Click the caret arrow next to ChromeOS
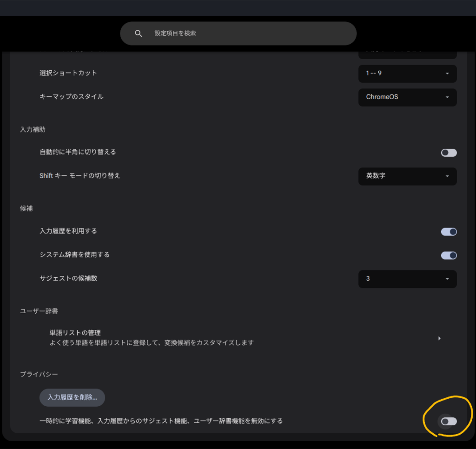 coord(447,98)
